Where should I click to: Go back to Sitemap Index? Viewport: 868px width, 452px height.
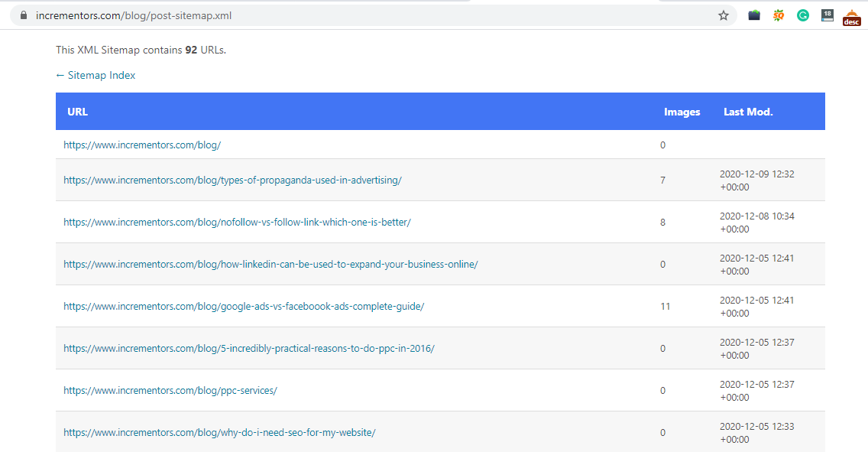(x=96, y=75)
